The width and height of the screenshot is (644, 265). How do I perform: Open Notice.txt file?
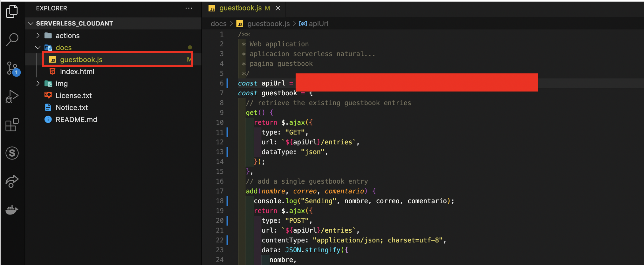(x=72, y=108)
